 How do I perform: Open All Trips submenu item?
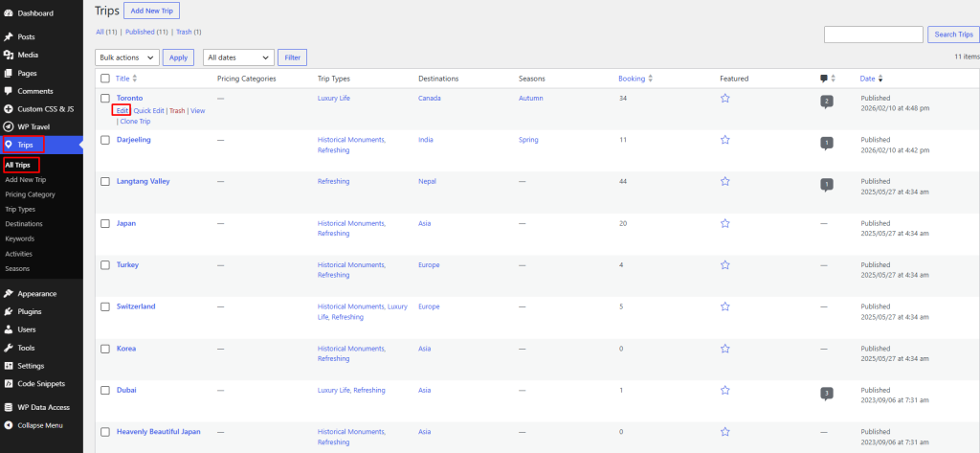17,165
